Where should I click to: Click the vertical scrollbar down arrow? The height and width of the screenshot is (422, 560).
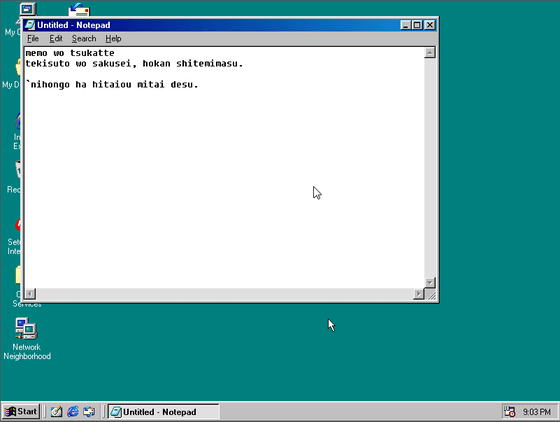point(430,282)
